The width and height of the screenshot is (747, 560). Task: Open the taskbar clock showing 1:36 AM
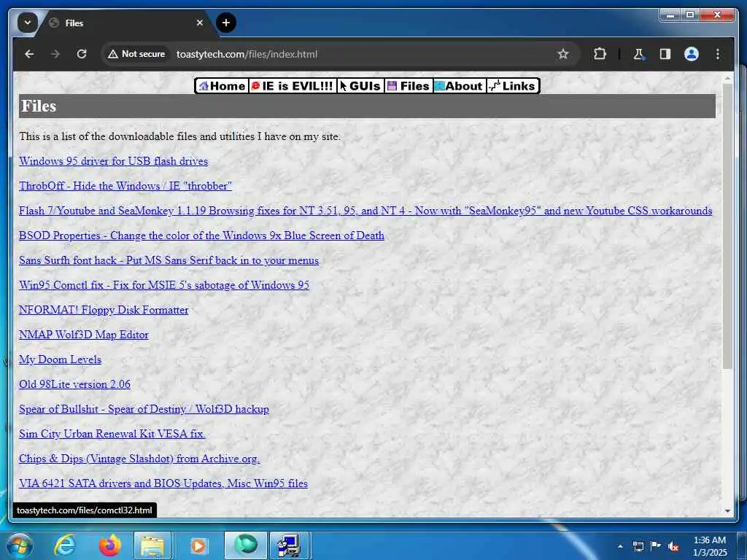tap(709, 546)
